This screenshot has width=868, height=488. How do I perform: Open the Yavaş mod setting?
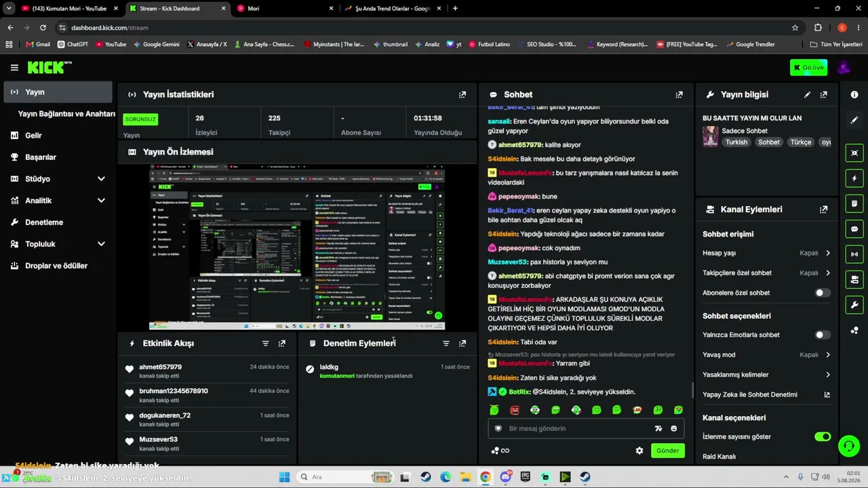click(766, 354)
